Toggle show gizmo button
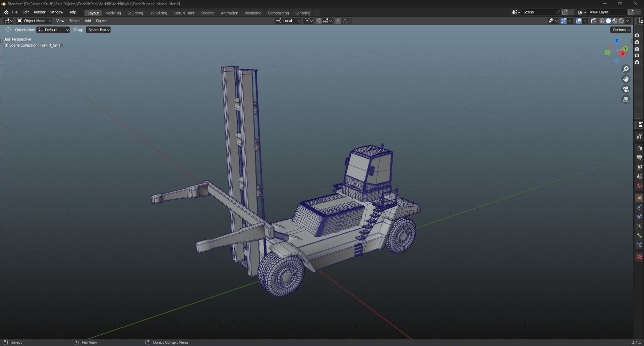This screenshot has width=644, height=346. point(564,21)
